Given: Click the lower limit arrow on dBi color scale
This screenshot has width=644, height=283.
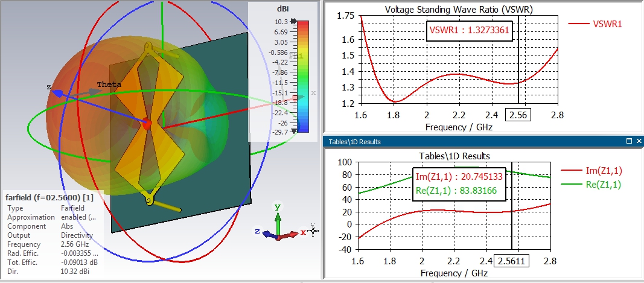Looking at the screenshot, I should pos(294,130).
